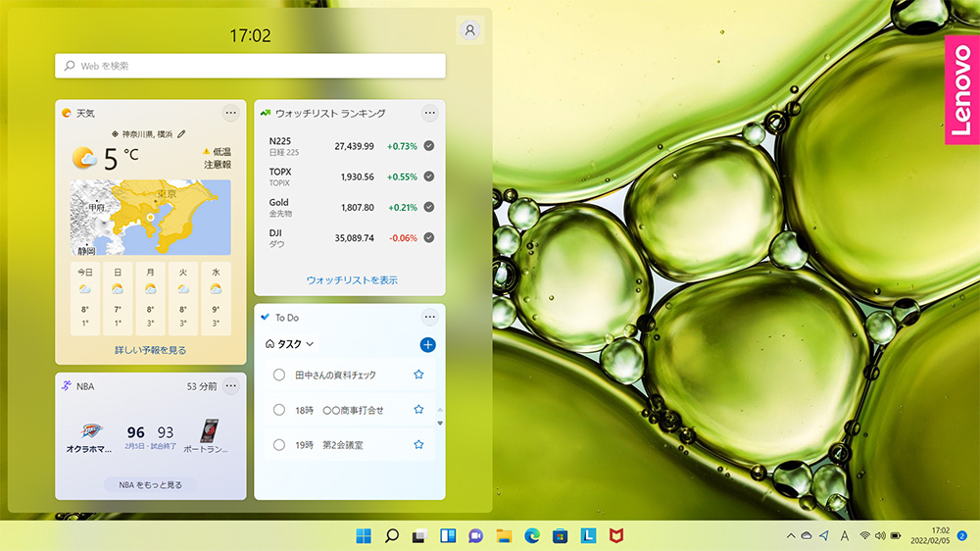Toggle the check mark beside N225
The width and height of the screenshot is (980, 551).
(429, 146)
